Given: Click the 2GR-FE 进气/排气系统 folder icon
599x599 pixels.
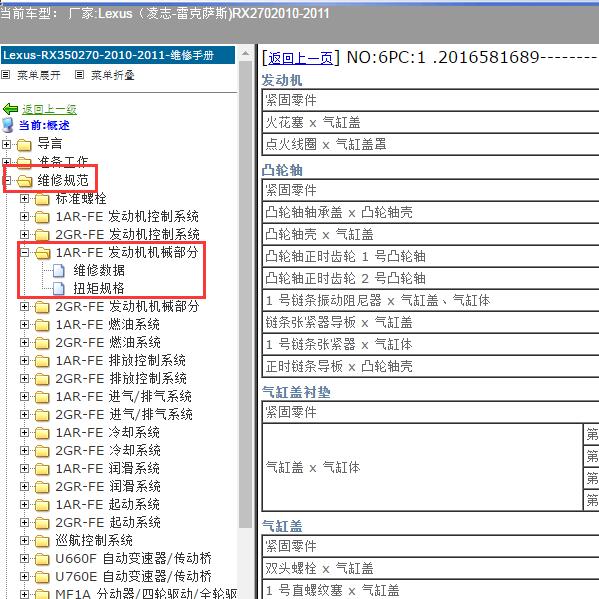Looking at the screenshot, I should coord(42,415).
